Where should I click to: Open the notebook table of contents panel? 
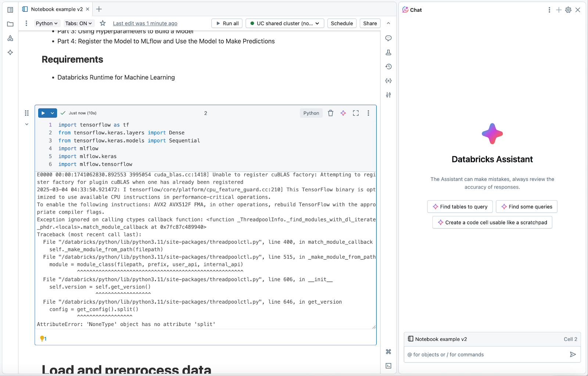[10, 10]
